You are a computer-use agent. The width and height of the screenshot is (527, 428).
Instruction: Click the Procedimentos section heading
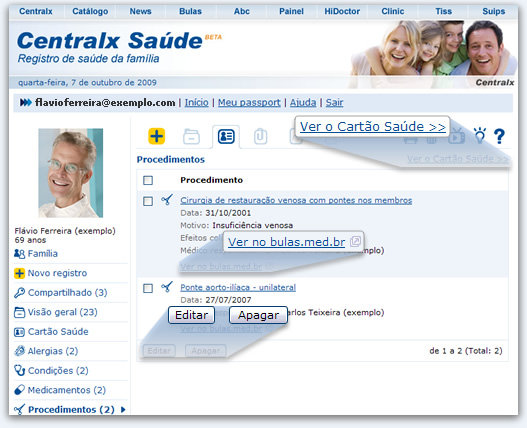170,159
